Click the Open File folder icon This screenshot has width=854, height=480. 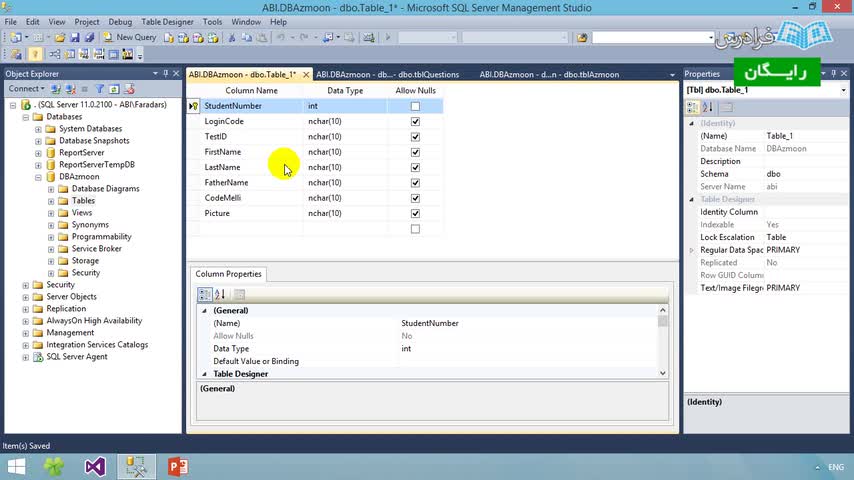point(60,38)
